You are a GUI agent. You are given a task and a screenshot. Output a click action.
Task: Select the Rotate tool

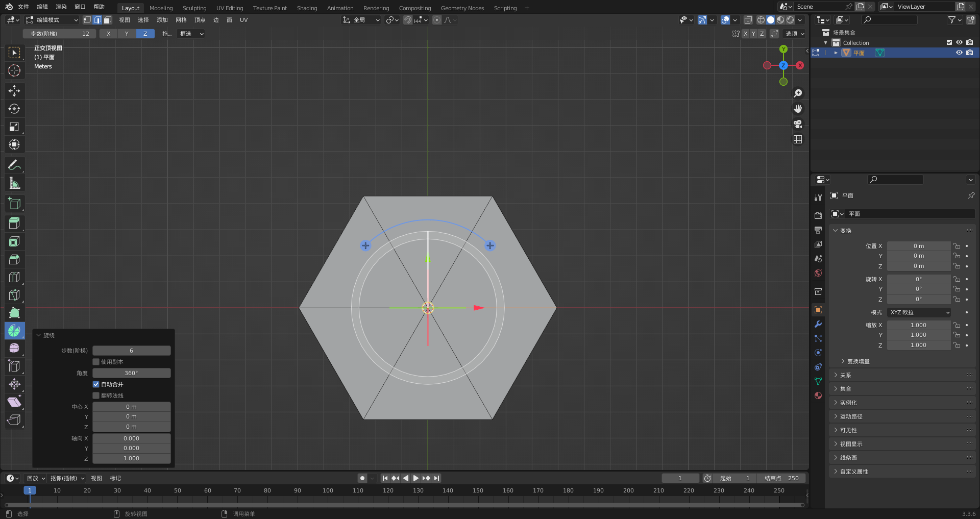coord(14,109)
